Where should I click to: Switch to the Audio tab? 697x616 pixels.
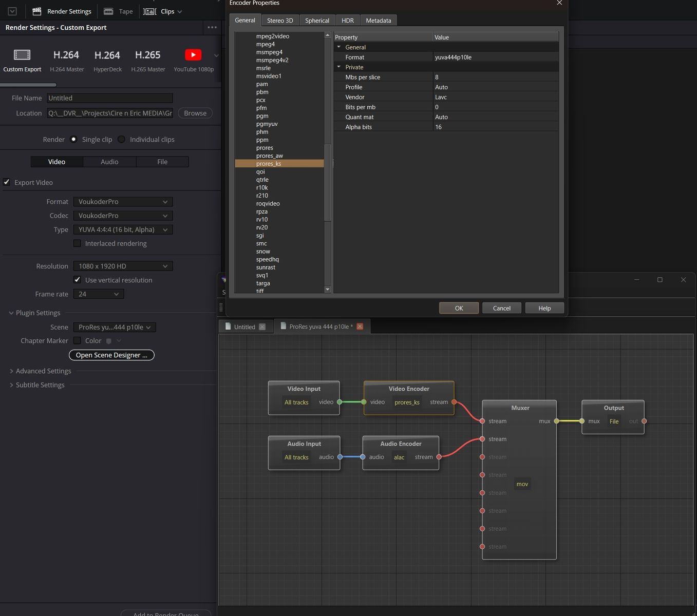pos(109,162)
